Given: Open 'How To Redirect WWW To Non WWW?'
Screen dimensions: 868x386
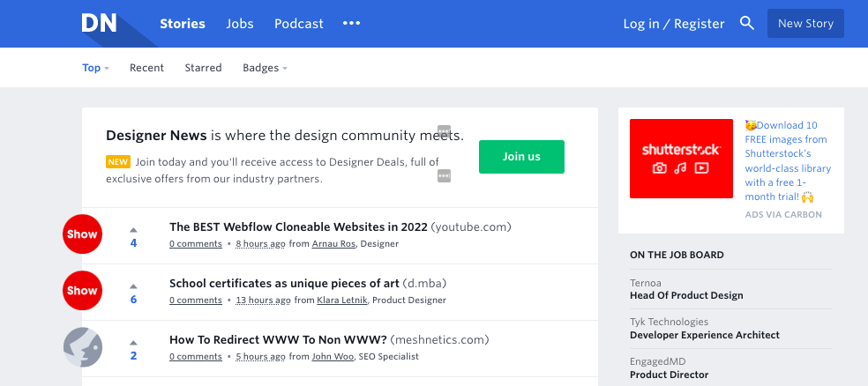Looking at the screenshot, I should coord(278,339).
